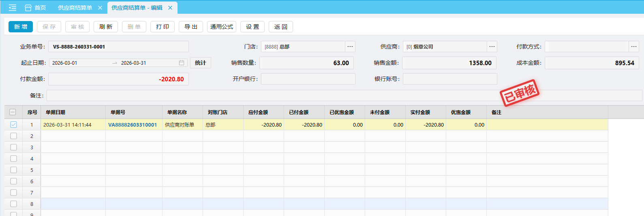Open the 首页 home tab
This screenshot has height=216, width=644.
point(36,8)
